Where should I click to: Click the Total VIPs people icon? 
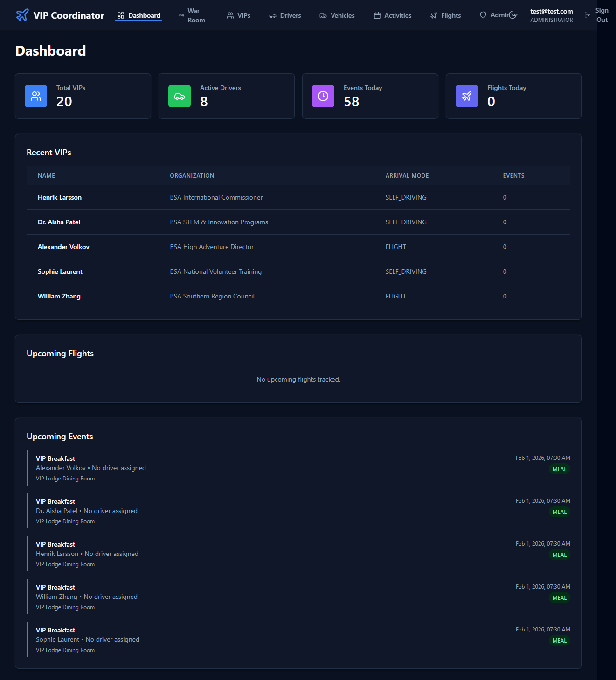pos(36,96)
